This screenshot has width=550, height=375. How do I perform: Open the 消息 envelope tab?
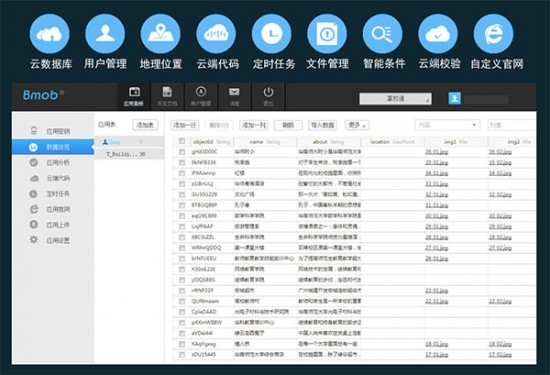point(234,96)
